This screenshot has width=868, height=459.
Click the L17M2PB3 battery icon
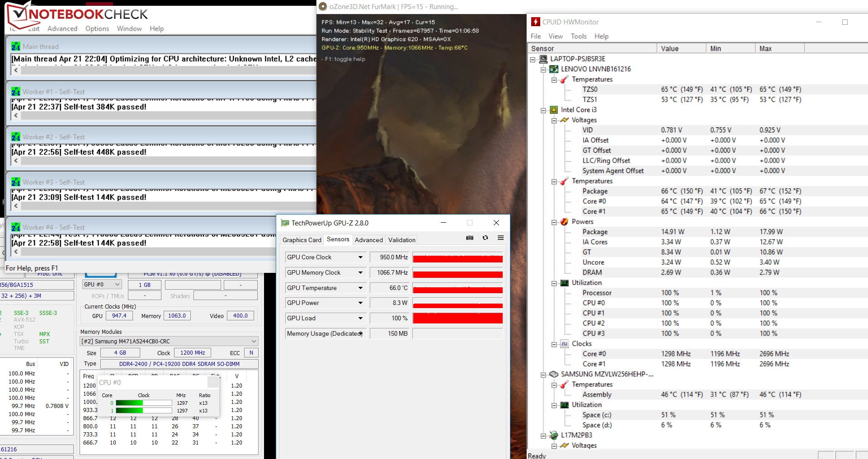pyautogui.click(x=554, y=435)
